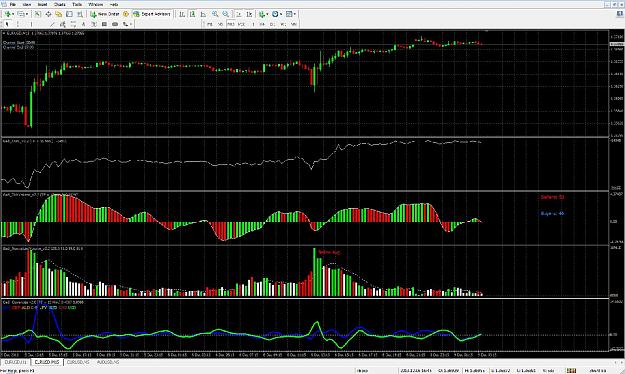This screenshot has height=374, width=625.
Task: Expand the Periods dropdown arrow
Action: tap(281, 14)
